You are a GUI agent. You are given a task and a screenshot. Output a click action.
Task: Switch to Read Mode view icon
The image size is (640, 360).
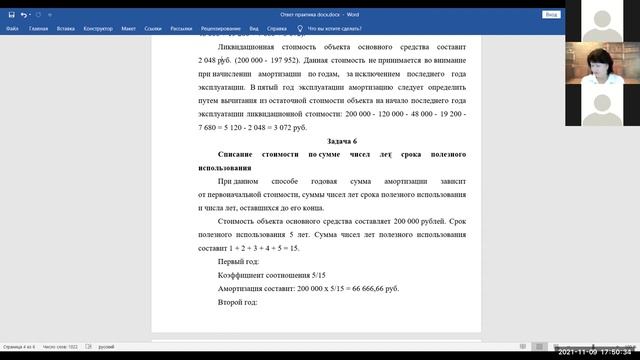[x=523, y=347]
